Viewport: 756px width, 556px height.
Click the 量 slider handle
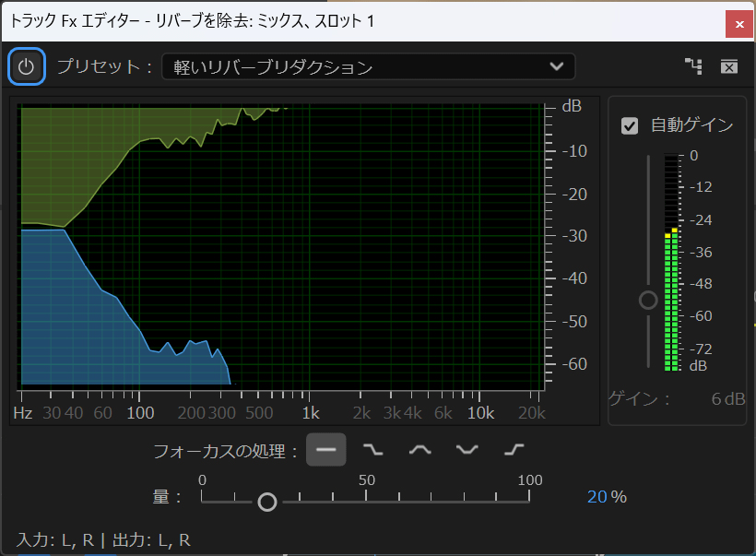tap(267, 502)
